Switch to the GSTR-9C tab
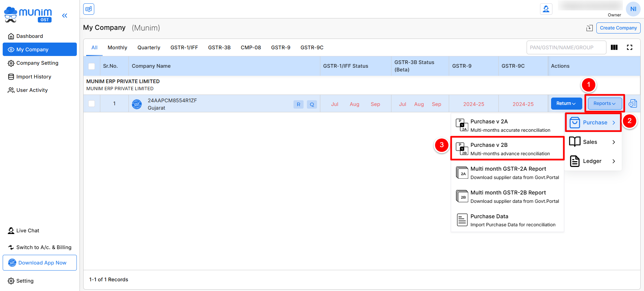Image resolution: width=644 pixels, height=291 pixels. 312,48
